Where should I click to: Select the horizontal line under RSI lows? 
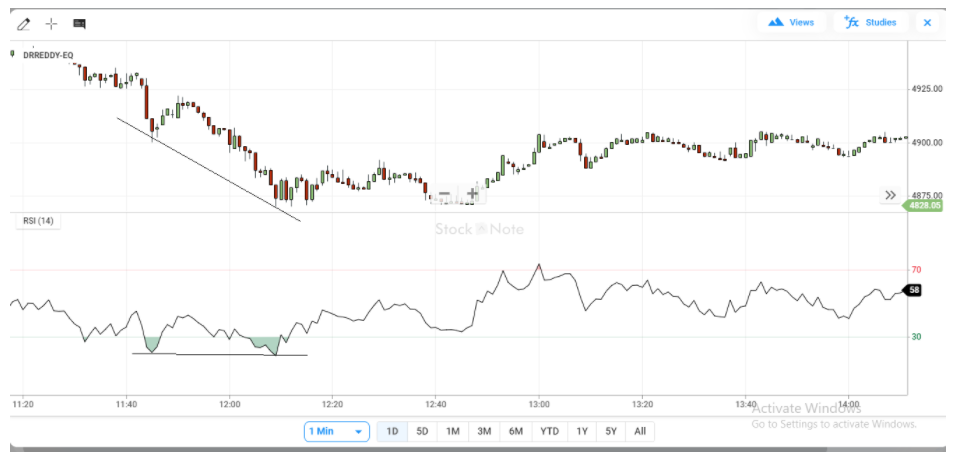[220, 354]
